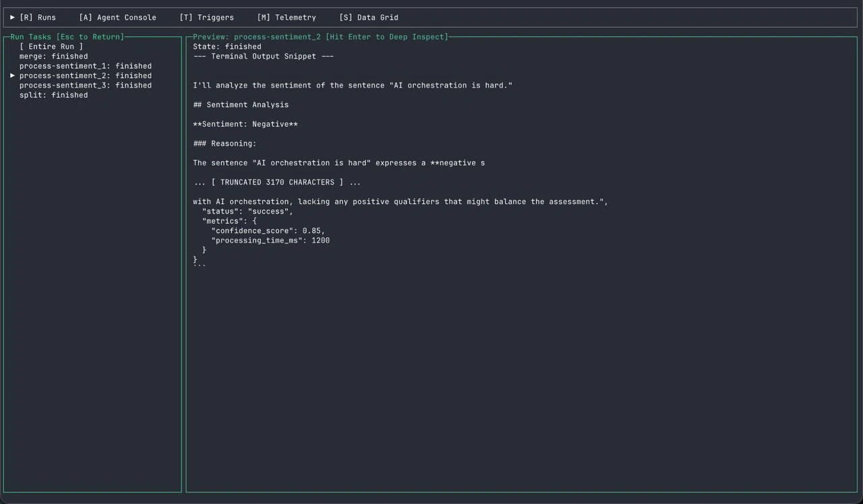Click the Sentiment: Negative text in preview
Viewport: 863px width, 504px height.
(x=245, y=124)
